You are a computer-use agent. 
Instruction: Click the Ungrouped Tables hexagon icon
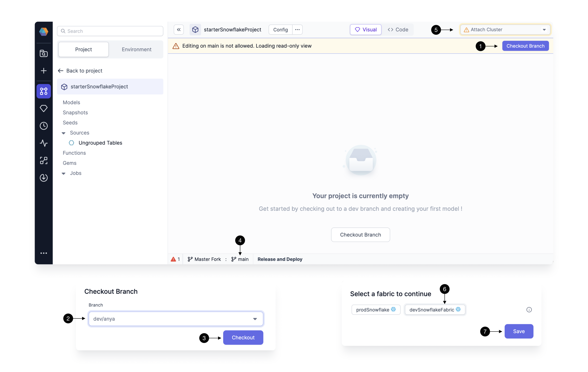tap(71, 143)
